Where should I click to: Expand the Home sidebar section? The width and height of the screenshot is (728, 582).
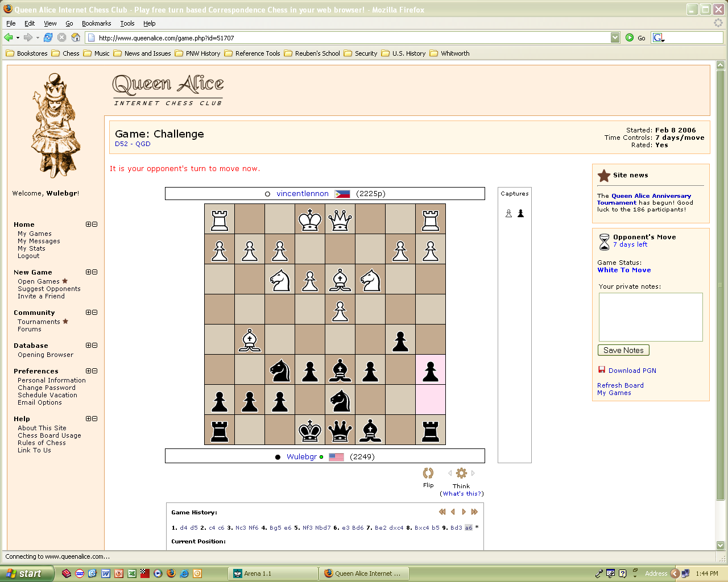[88, 225]
